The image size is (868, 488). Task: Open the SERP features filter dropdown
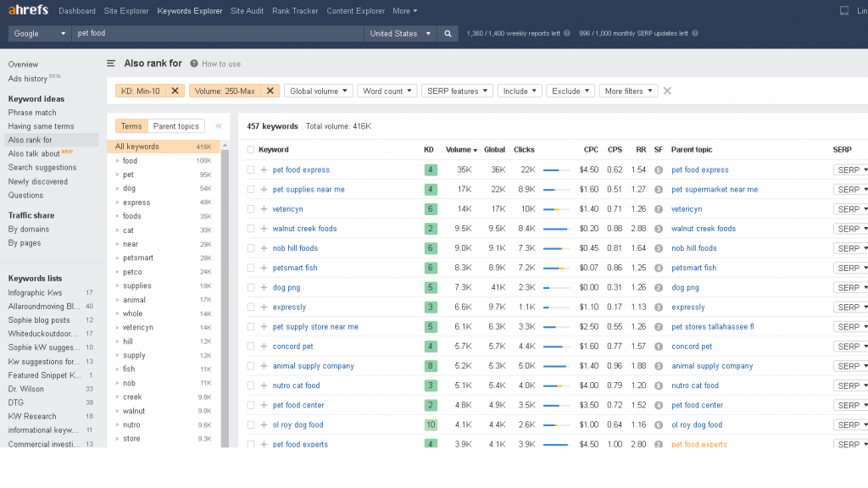click(x=457, y=91)
